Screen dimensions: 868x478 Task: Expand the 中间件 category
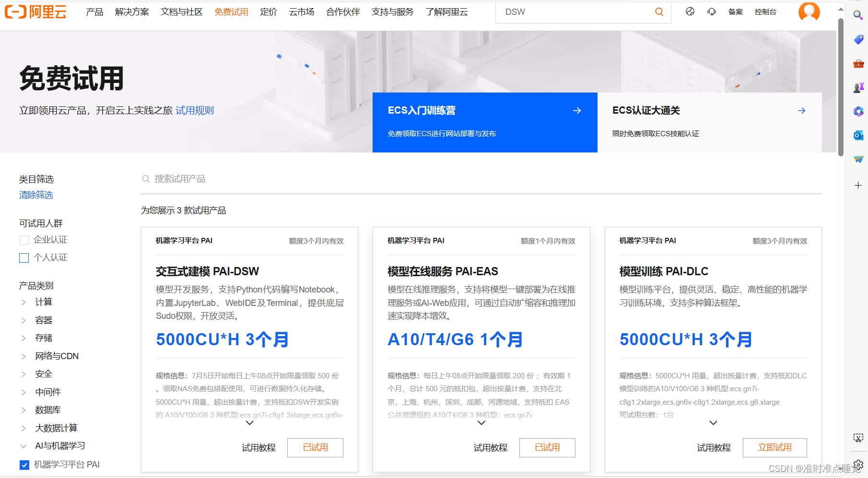(23, 392)
